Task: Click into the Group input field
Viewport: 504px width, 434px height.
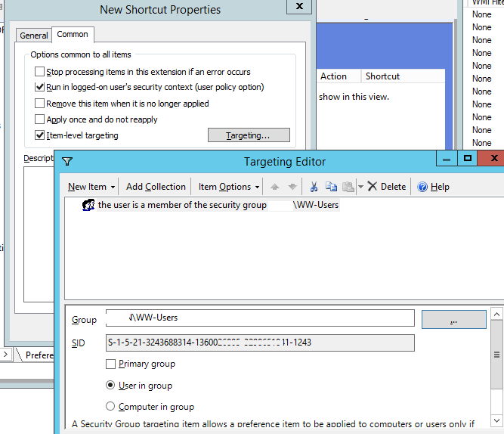Action: click(260, 318)
